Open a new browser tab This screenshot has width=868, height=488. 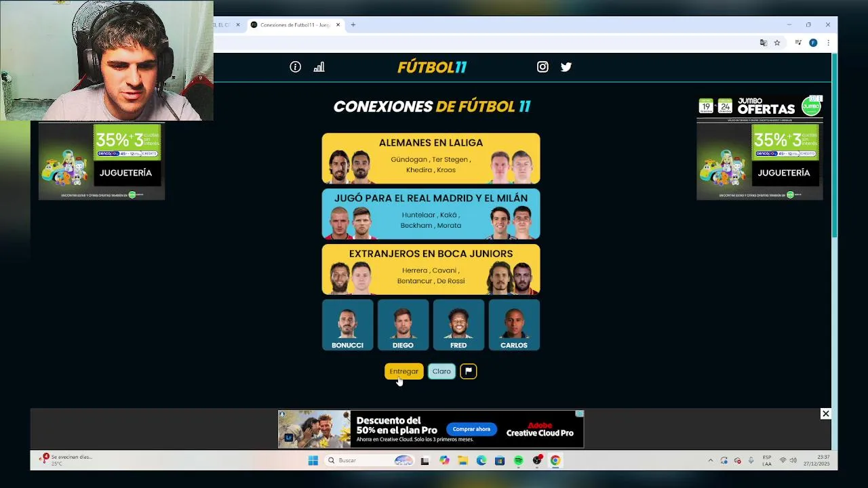(x=353, y=25)
